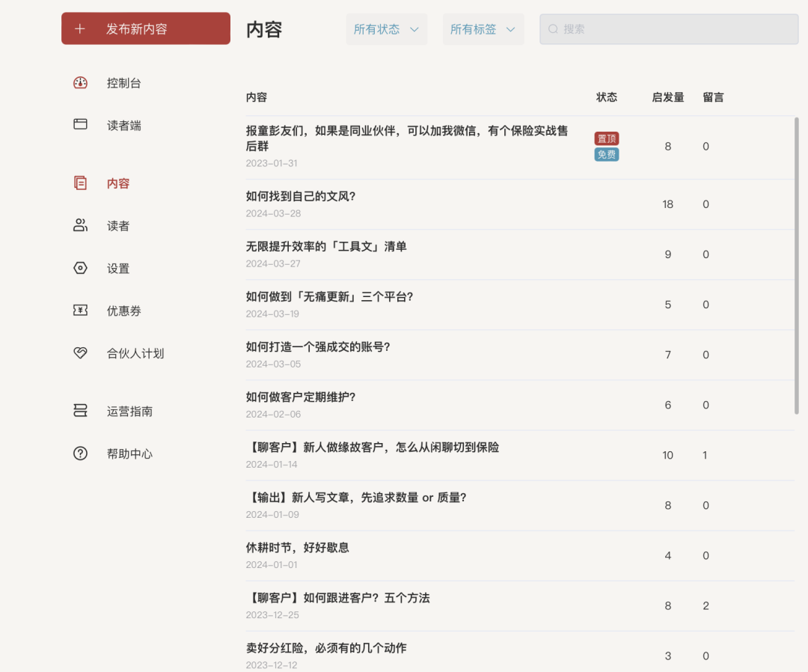Click date 2023-01-31

tap(272, 163)
